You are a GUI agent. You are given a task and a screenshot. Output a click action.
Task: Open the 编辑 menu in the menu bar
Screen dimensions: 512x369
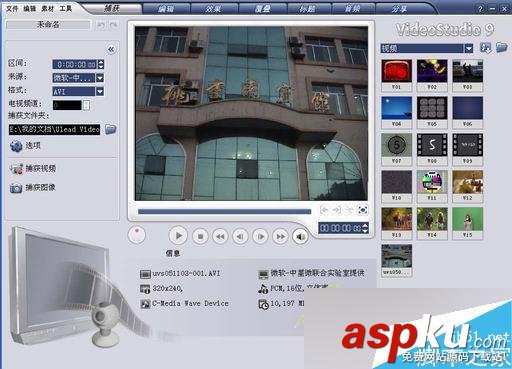coord(30,8)
